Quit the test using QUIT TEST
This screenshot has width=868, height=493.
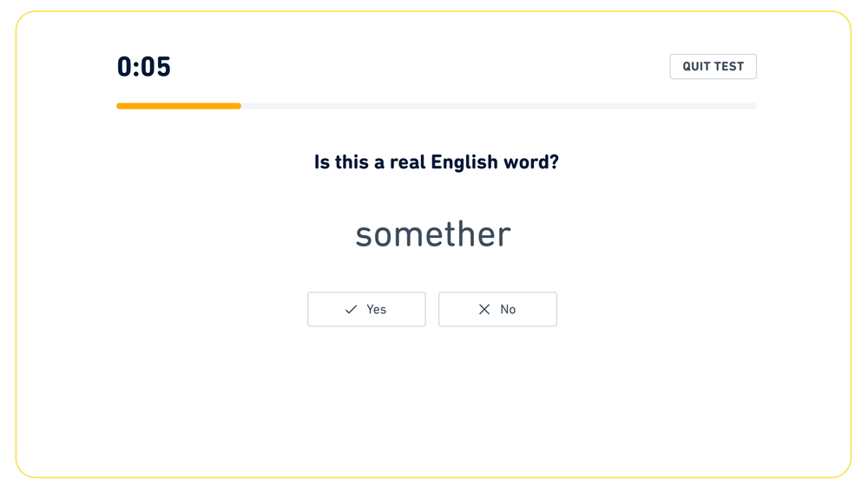point(713,66)
